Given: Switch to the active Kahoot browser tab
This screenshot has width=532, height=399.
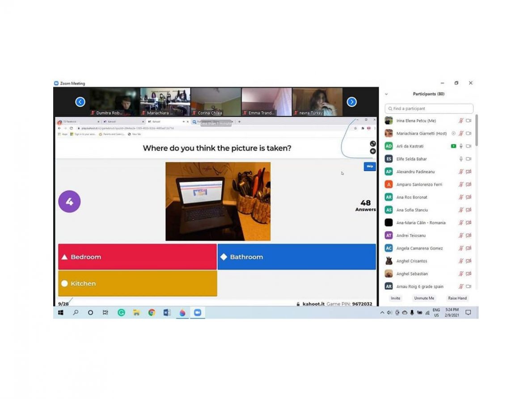Looking at the screenshot, I should click(x=168, y=122).
